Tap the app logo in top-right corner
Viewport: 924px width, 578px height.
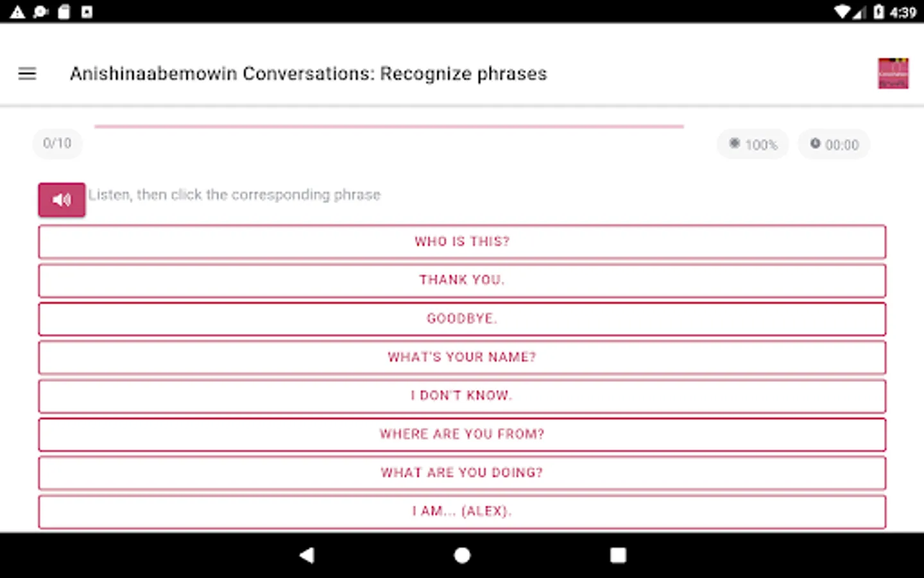[893, 73]
